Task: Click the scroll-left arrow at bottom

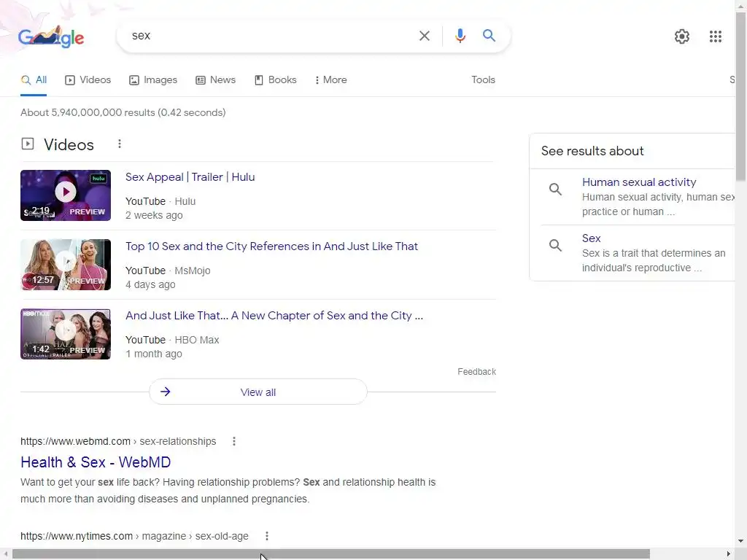Action: pos(6,554)
